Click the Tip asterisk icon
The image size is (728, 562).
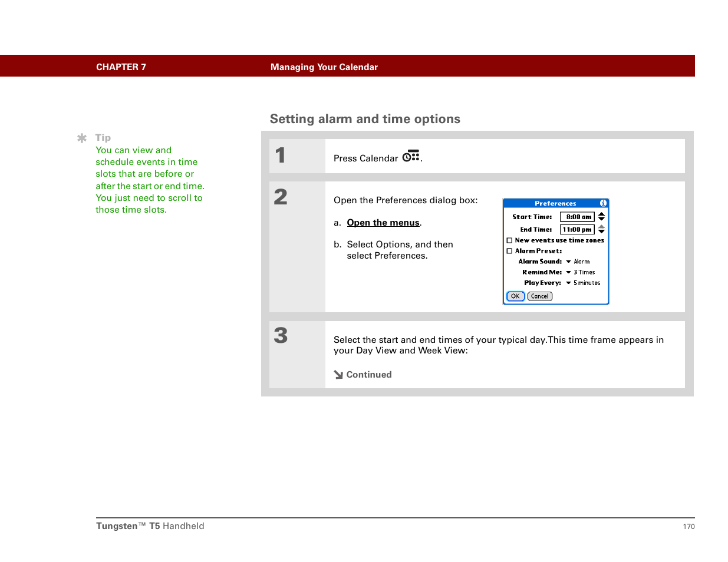[x=82, y=138]
